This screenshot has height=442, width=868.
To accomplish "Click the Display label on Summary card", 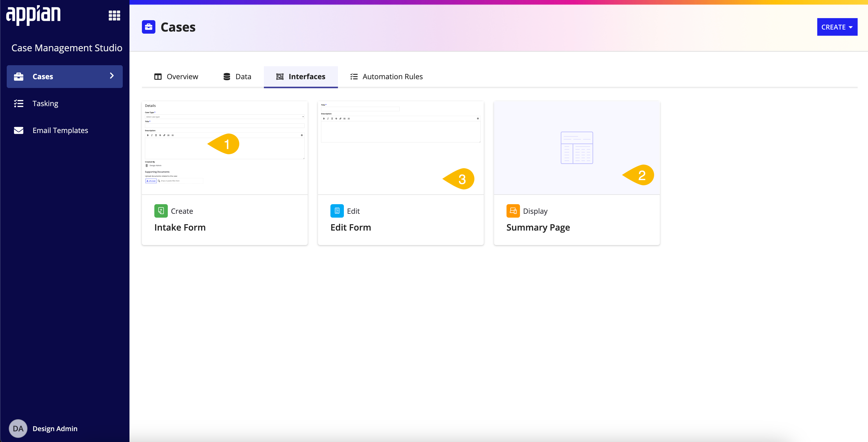I will [x=535, y=211].
